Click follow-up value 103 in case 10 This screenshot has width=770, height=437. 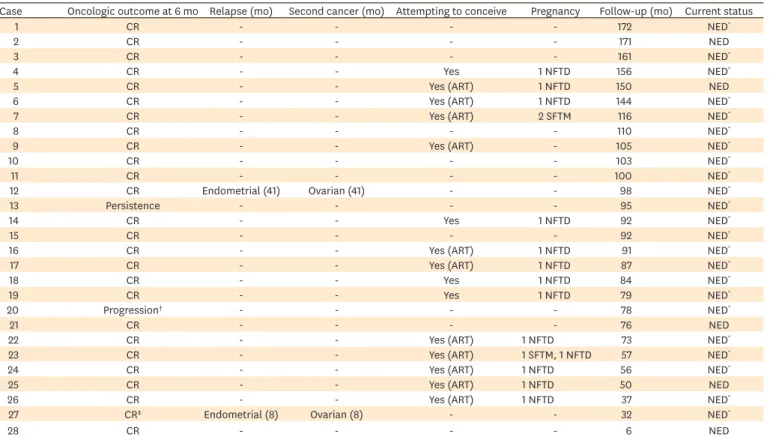coord(624,161)
